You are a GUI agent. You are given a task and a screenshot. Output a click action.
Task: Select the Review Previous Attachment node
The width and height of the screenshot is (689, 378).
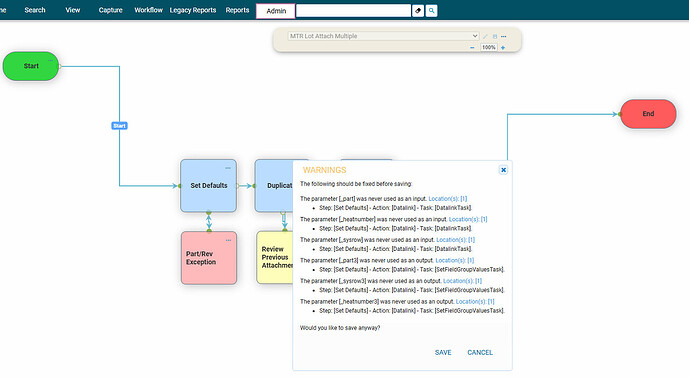(275, 258)
